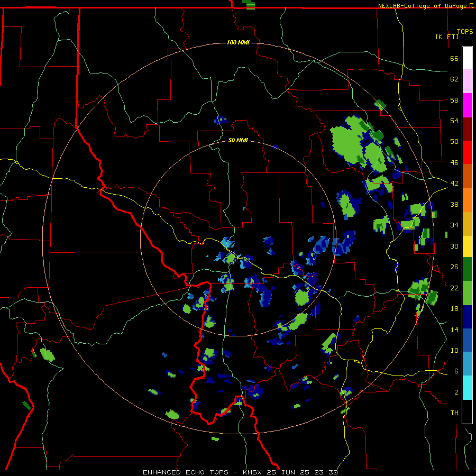Pick the yellow legend swatch

click(x=467, y=246)
